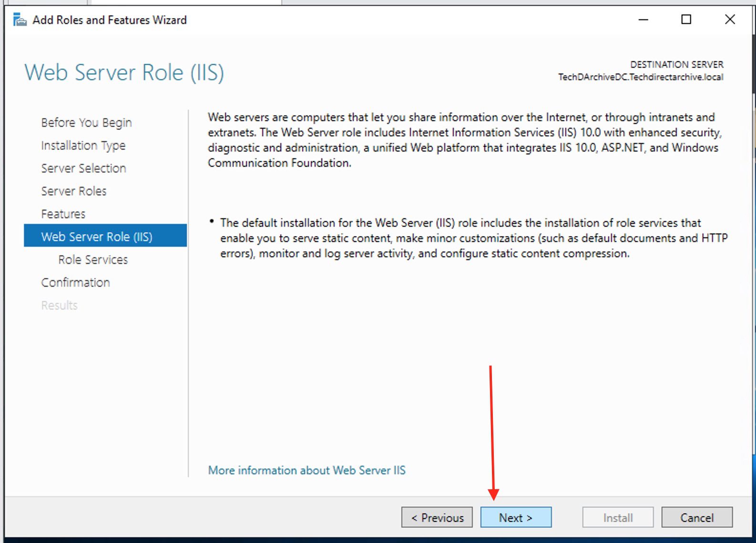The image size is (756, 543).
Task: Open the Role Services step
Action: 93,260
